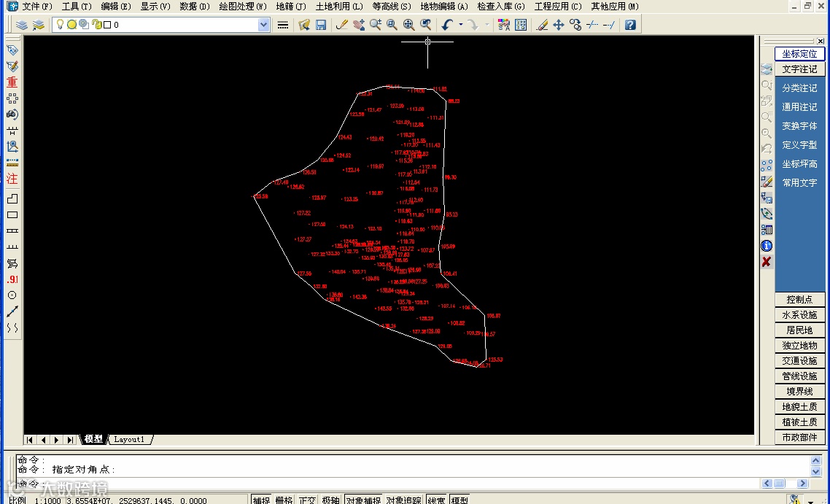Select the redraw pencil icon
Viewport: 830px width, 504px height.
(x=342, y=25)
